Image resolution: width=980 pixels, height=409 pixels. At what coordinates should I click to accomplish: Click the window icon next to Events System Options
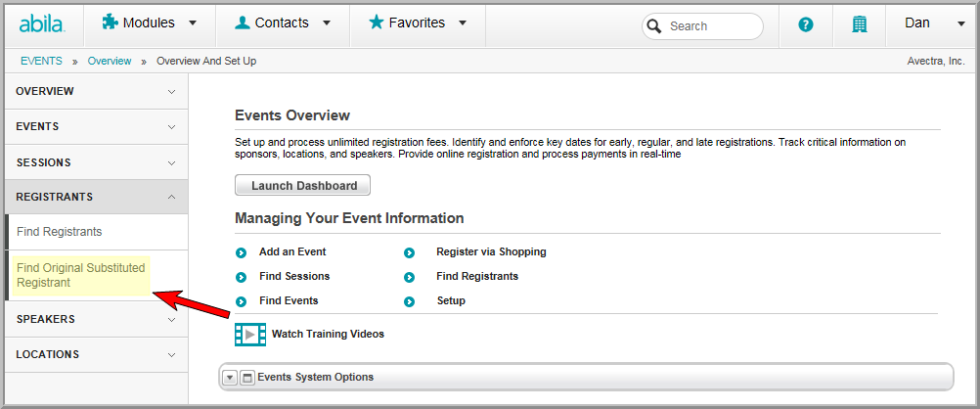246,378
